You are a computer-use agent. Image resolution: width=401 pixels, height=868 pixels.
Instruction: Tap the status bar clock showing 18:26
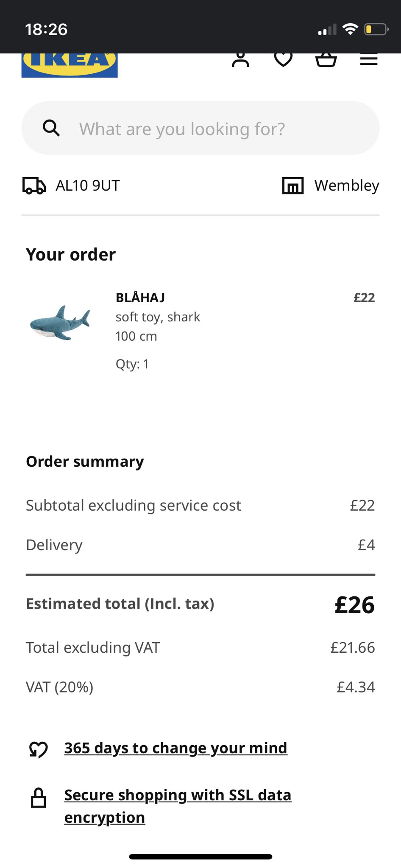46,30
